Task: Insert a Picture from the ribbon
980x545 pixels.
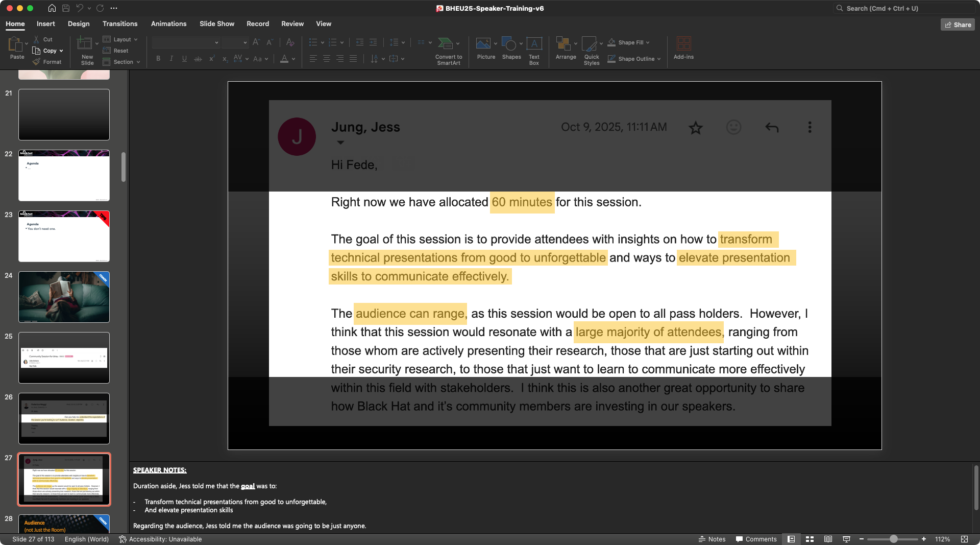Action: (483, 44)
